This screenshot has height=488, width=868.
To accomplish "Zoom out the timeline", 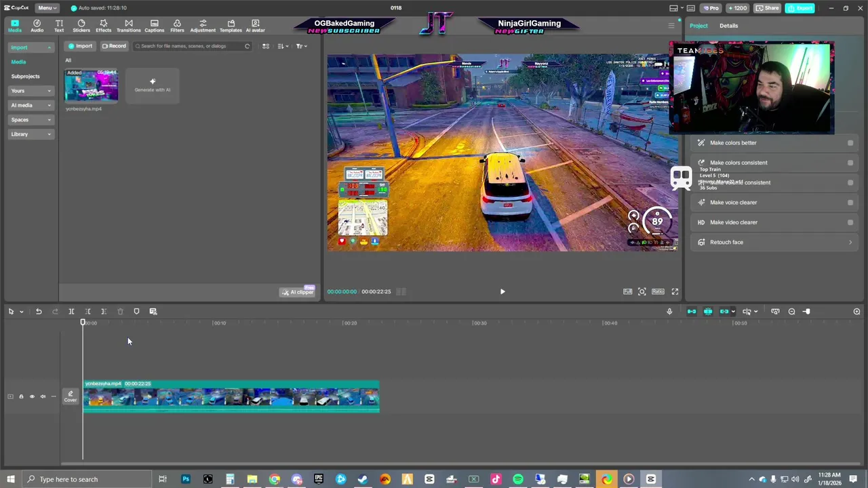I will [791, 311].
